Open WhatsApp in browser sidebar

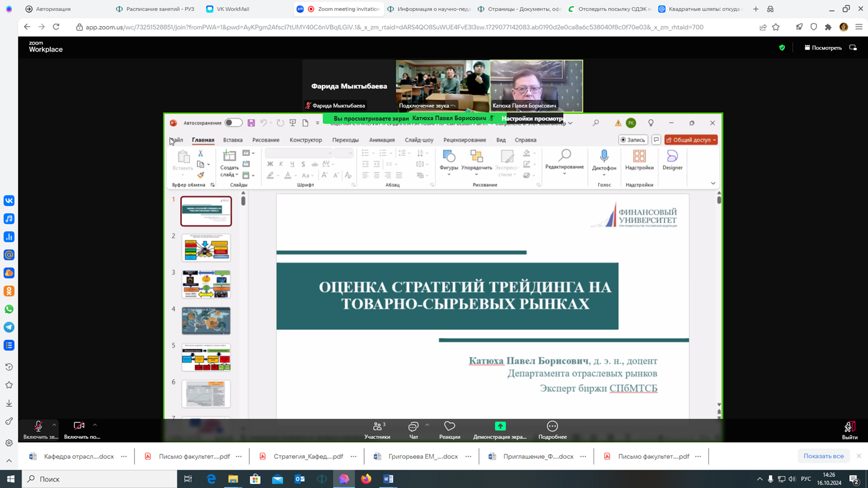(9, 309)
